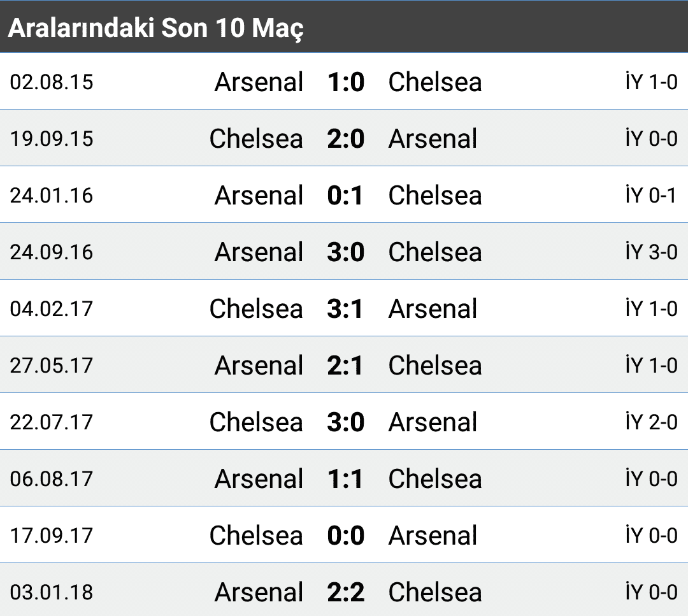Open the 3:0 score on 22.07.17
Image resolution: width=688 pixels, height=616 pixels.
point(346,422)
